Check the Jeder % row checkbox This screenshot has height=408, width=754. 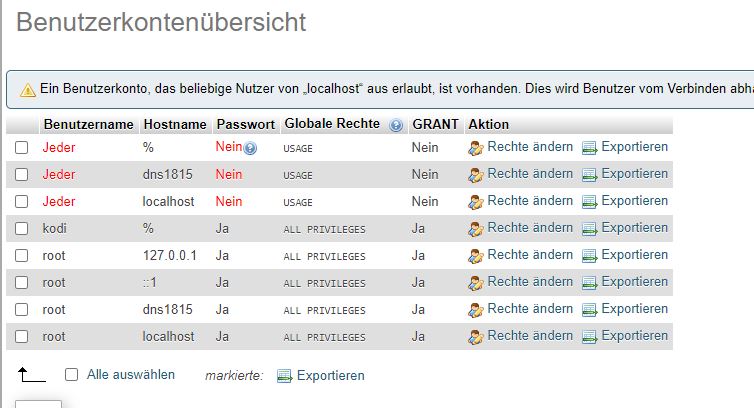22,148
